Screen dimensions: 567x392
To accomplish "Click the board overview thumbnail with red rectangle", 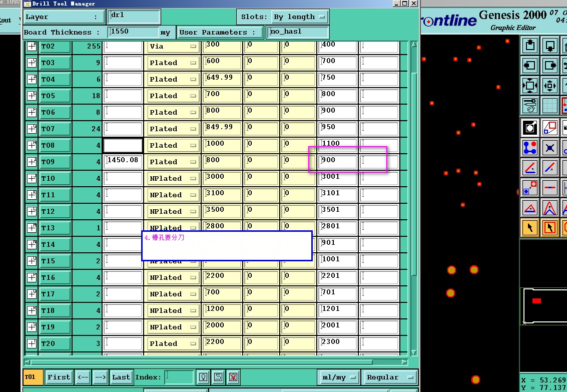I will pos(543,306).
